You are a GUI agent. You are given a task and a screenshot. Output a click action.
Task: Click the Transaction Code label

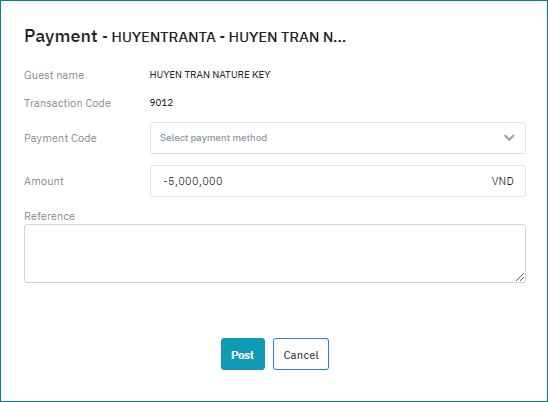[x=67, y=103]
